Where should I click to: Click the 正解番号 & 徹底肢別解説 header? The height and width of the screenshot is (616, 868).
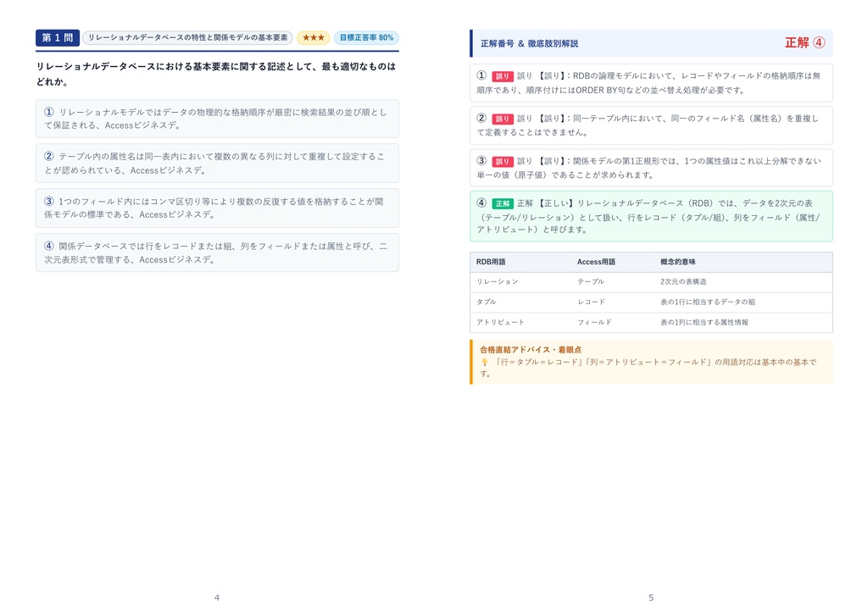click(529, 43)
